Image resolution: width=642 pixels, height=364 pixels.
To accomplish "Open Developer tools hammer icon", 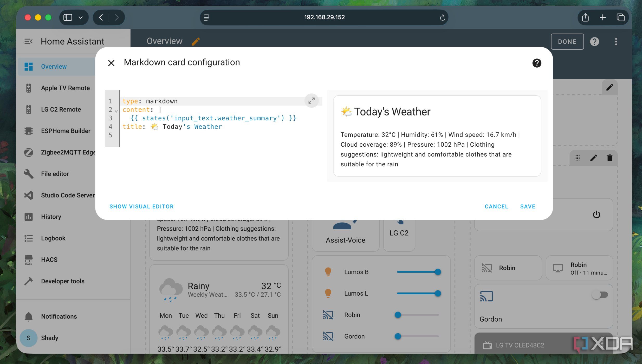I will pos(28,281).
